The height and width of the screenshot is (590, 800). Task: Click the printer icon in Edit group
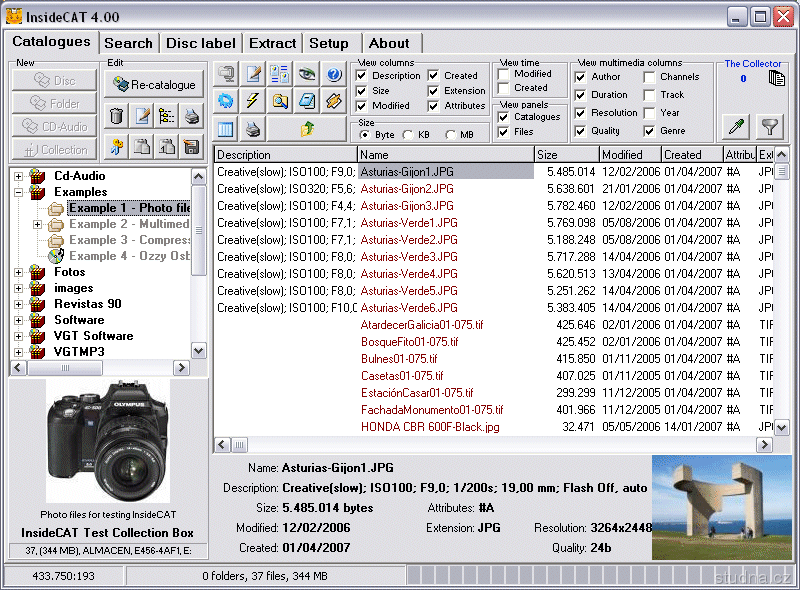(191, 116)
